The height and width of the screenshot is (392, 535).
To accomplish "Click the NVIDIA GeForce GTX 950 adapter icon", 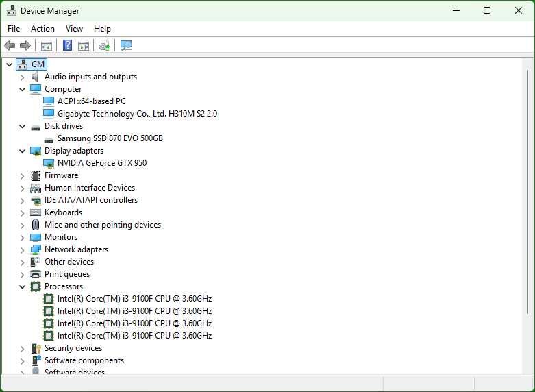I will (x=49, y=164).
